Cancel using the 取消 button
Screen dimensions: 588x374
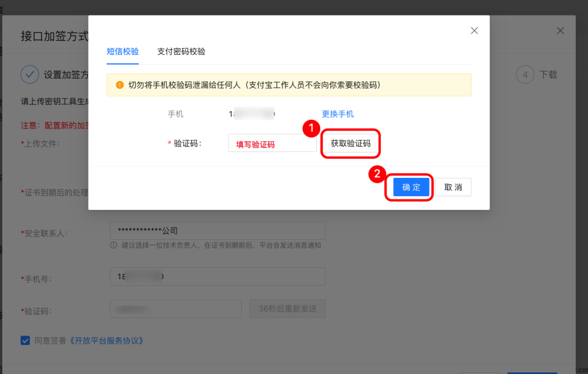[x=453, y=188]
